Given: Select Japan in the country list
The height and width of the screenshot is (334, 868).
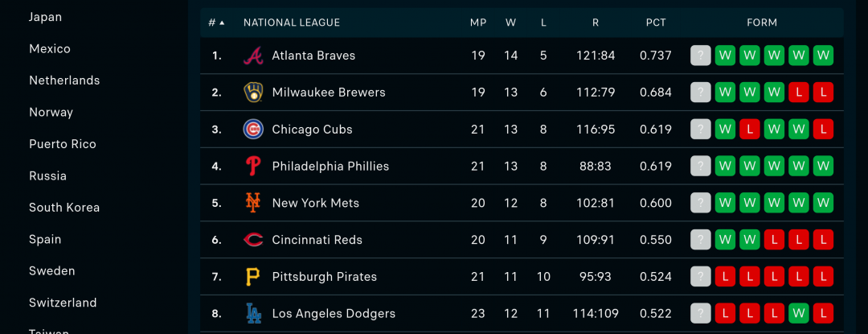Looking at the screenshot, I should (x=45, y=17).
